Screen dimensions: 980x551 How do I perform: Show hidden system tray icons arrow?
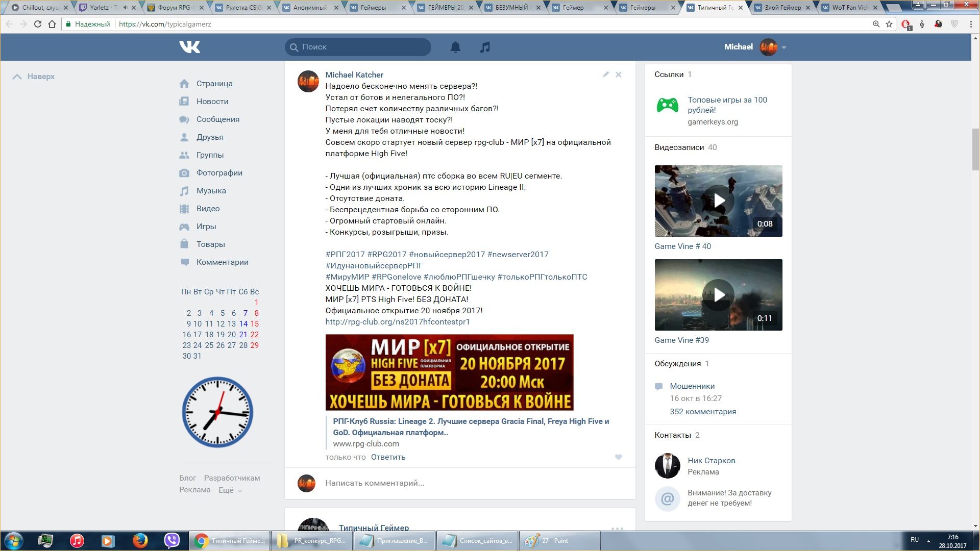click(928, 541)
